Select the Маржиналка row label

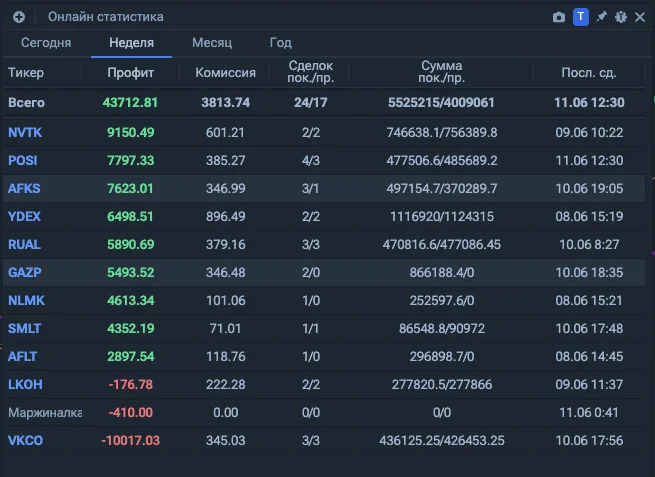[x=45, y=413]
